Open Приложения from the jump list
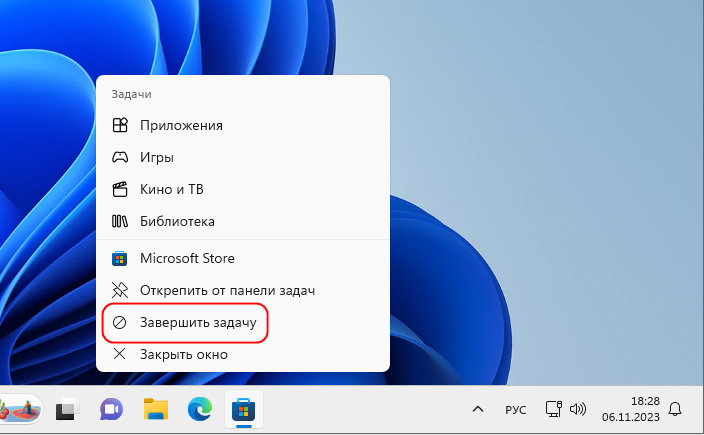 click(242, 125)
